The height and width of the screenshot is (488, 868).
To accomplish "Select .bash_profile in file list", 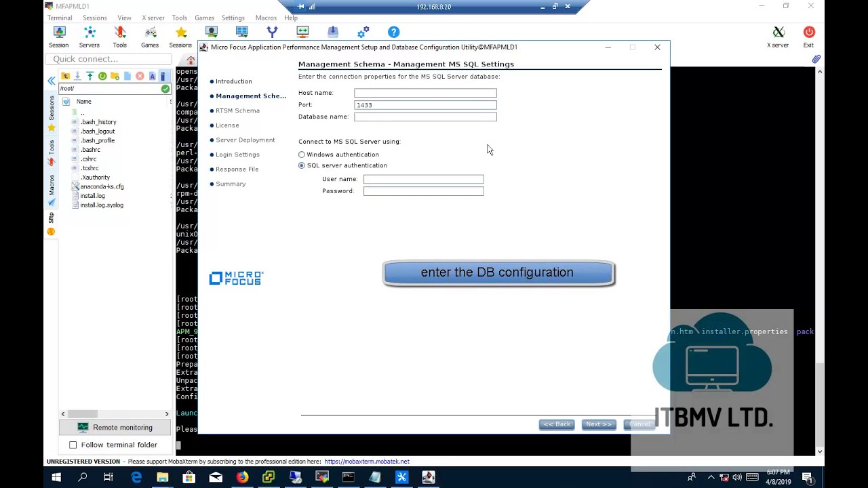I will (98, 140).
